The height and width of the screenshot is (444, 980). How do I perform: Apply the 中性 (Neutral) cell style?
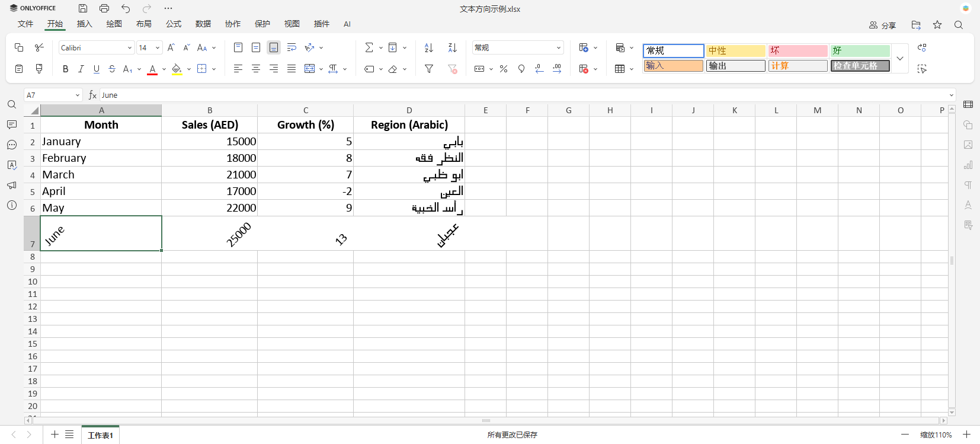pos(735,50)
